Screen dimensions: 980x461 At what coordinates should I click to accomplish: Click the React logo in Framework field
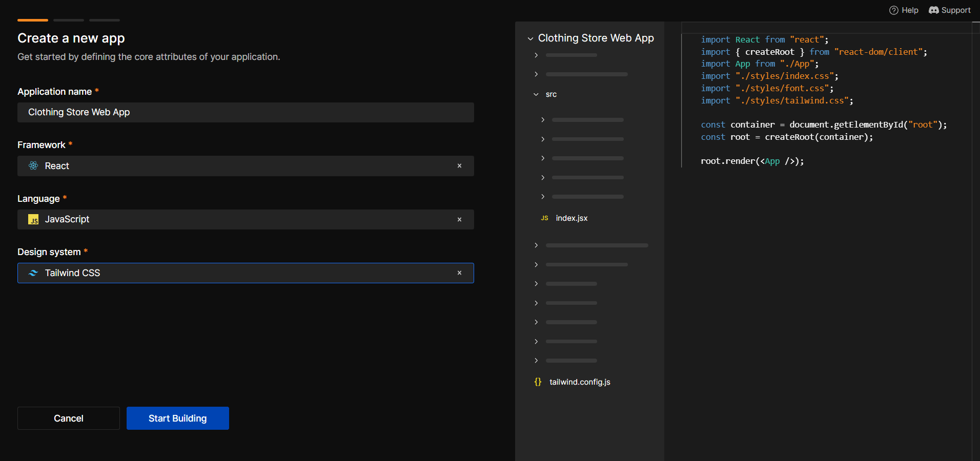click(33, 165)
